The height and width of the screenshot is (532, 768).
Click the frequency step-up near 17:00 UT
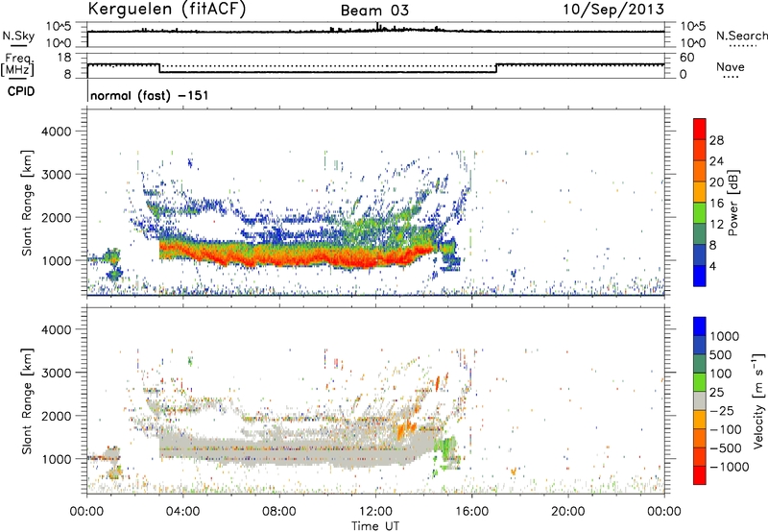click(496, 68)
